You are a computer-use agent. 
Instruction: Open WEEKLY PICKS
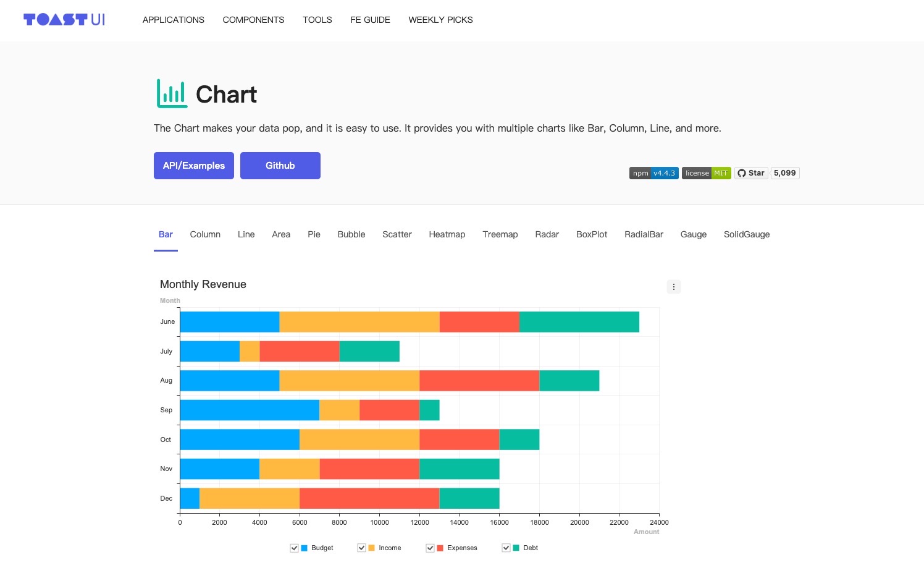pyautogui.click(x=440, y=20)
